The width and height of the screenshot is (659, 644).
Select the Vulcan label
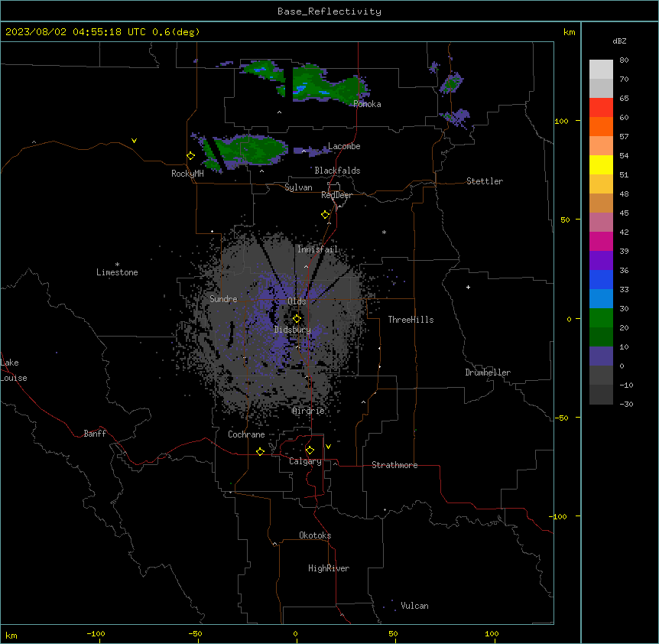pos(414,606)
